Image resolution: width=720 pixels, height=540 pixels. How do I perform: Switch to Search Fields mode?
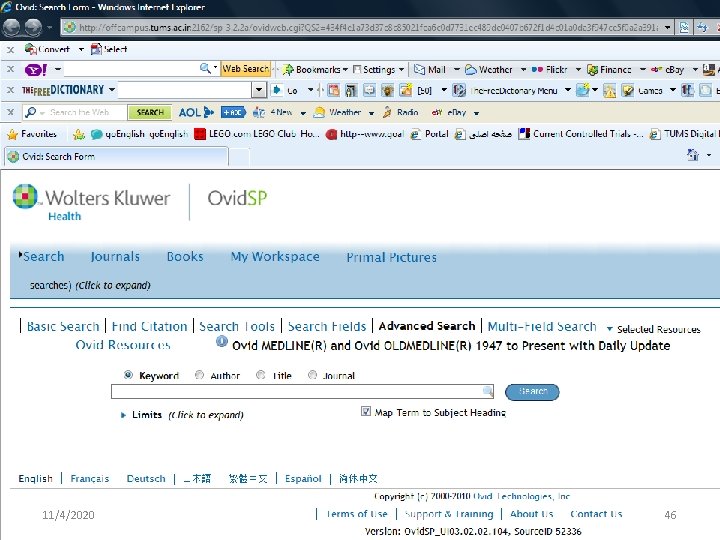(x=327, y=326)
